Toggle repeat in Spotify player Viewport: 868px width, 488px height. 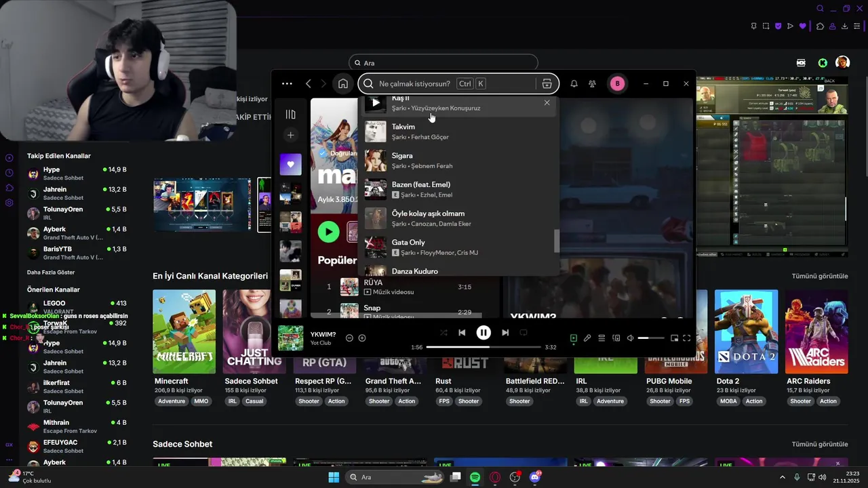tap(524, 333)
